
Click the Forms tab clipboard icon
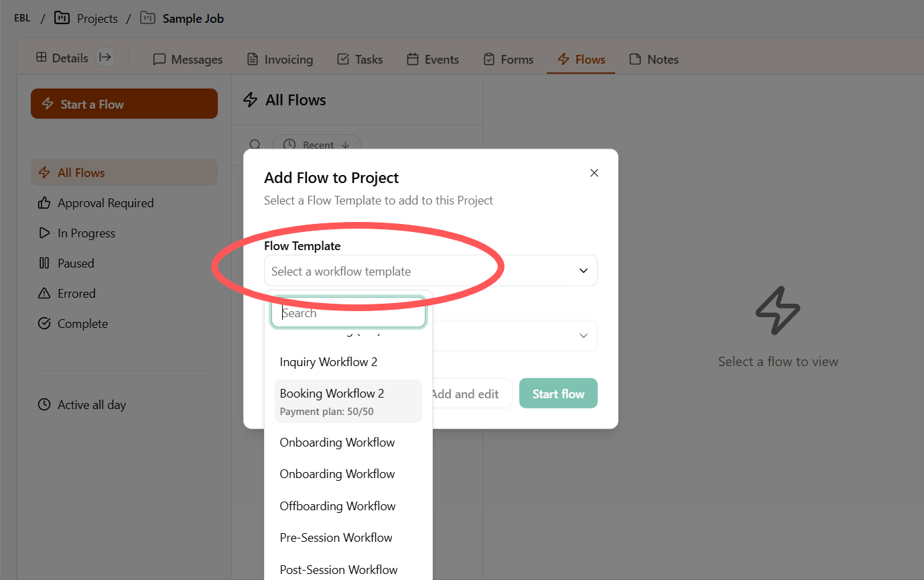tap(489, 59)
